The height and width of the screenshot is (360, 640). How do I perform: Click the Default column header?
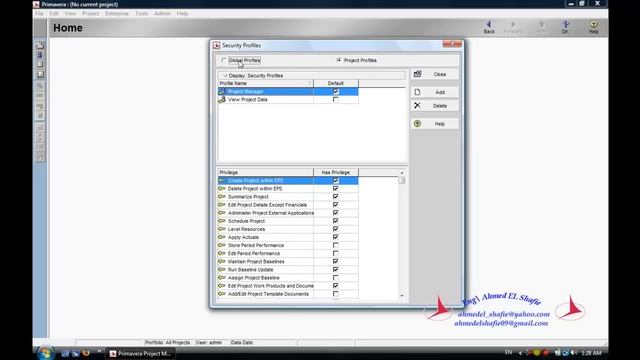point(336,83)
